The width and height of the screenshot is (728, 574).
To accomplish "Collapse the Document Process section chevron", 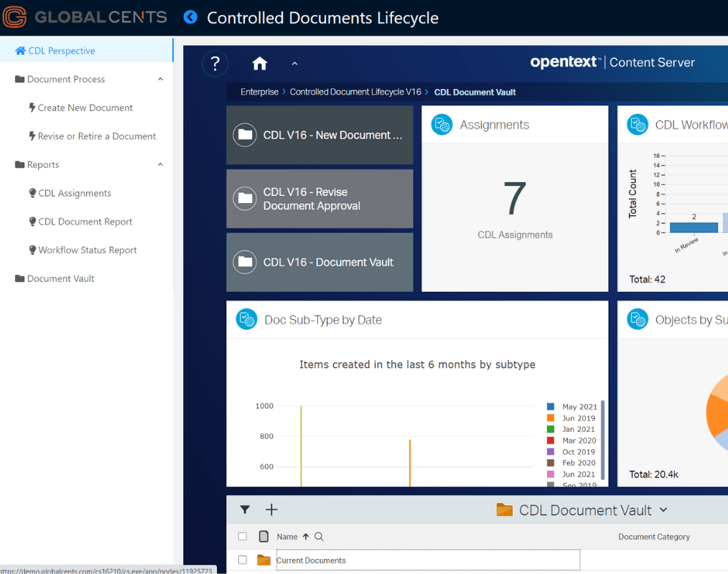I will [x=160, y=79].
